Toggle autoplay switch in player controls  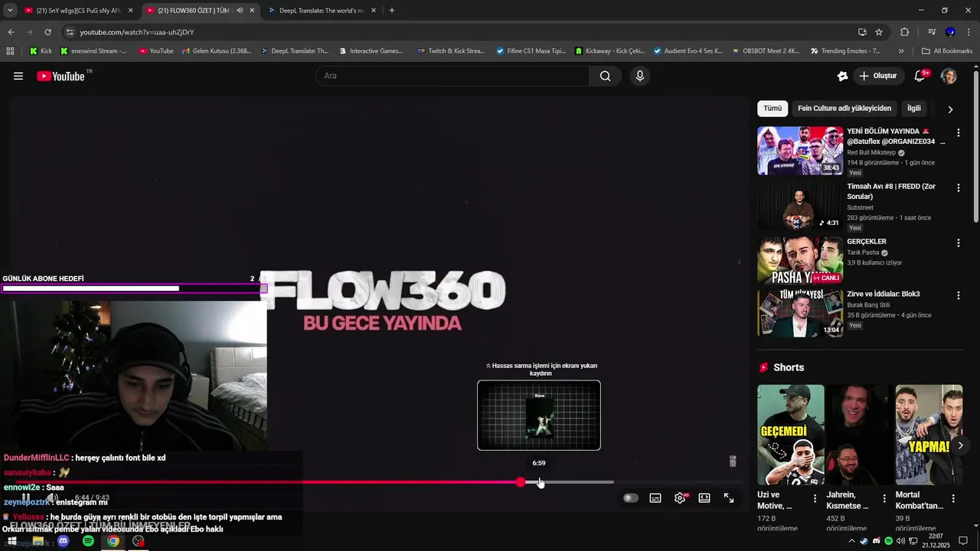[630, 498]
